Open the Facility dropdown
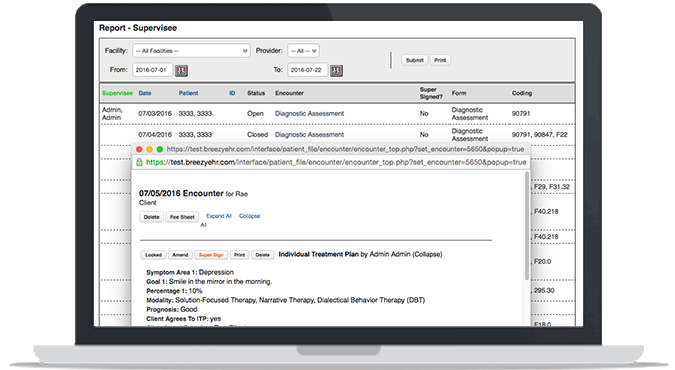The width and height of the screenshot is (675, 370). (191, 51)
